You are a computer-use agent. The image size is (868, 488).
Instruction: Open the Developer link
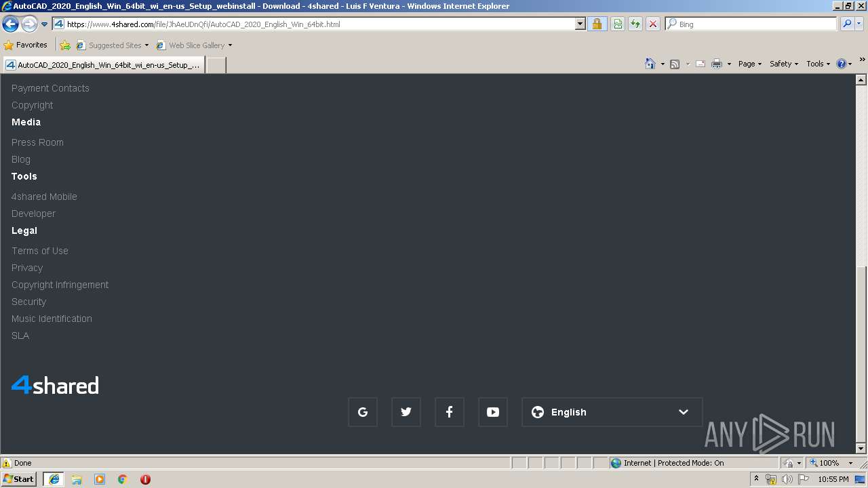point(33,213)
